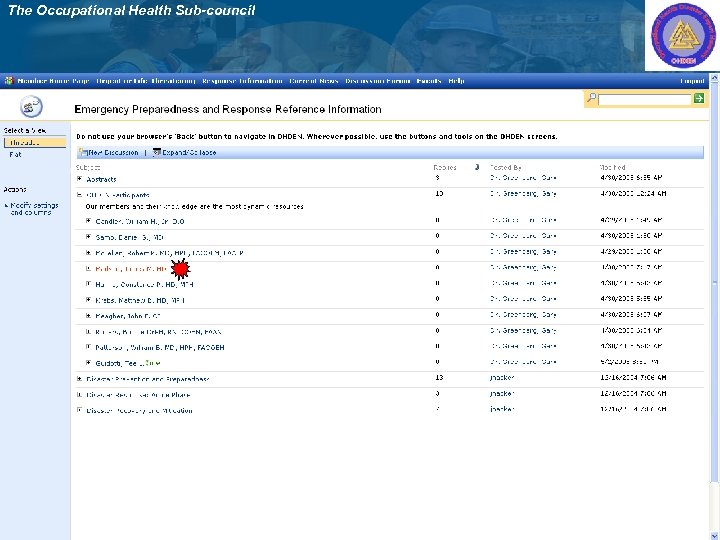Open the red-highlighted name link
Viewport: 720px width, 540px height.
tap(131, 269)
